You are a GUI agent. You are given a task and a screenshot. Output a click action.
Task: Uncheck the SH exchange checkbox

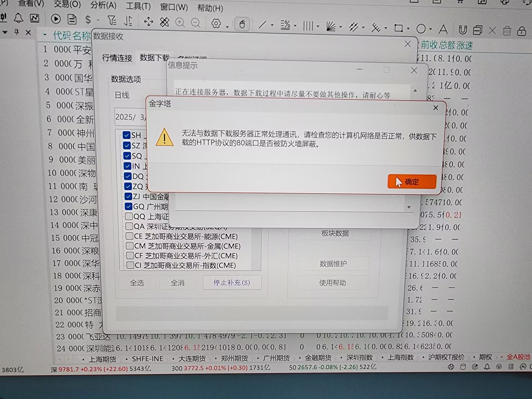126,135
